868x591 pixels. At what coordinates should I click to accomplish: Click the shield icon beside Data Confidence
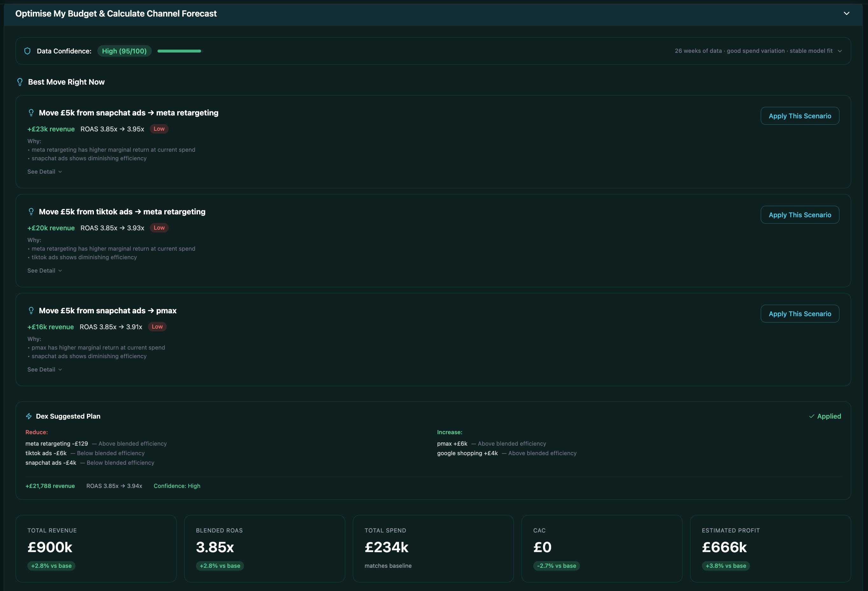pos(27,51)
